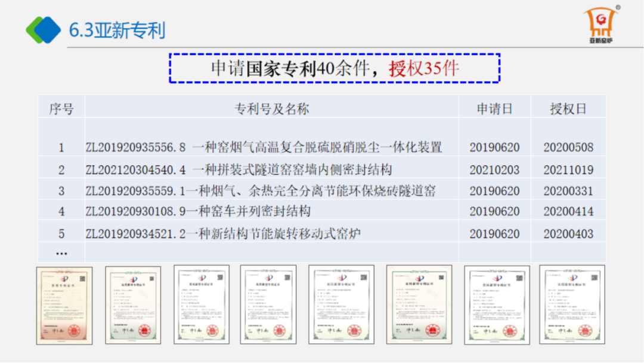Select patent row ZL201920930108.9

(198, 211)
